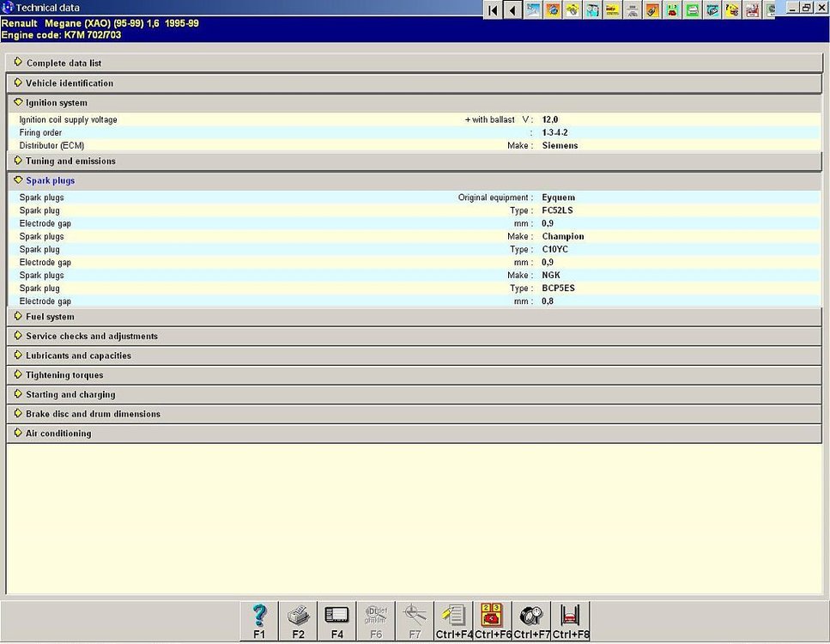Click the 12,0 supply voltage value
830x644 pixels.
(550, 119)
